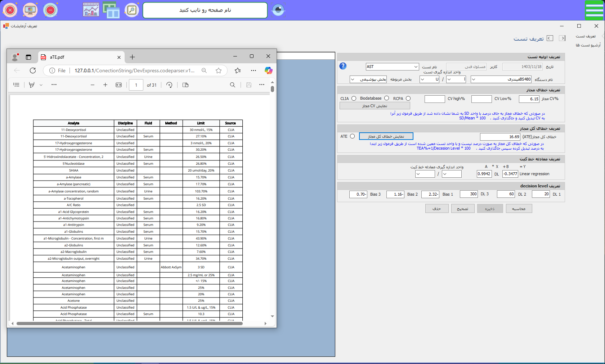The image size is (605, 364).
Task: Refresh the aTE.pdf browser page
Action: click(x=33, y=70)
